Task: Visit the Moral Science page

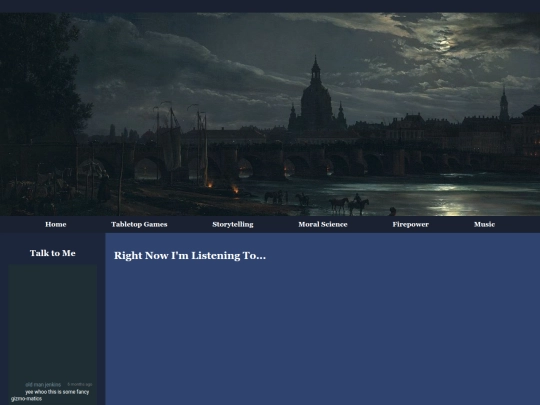Action: [323, 225]
